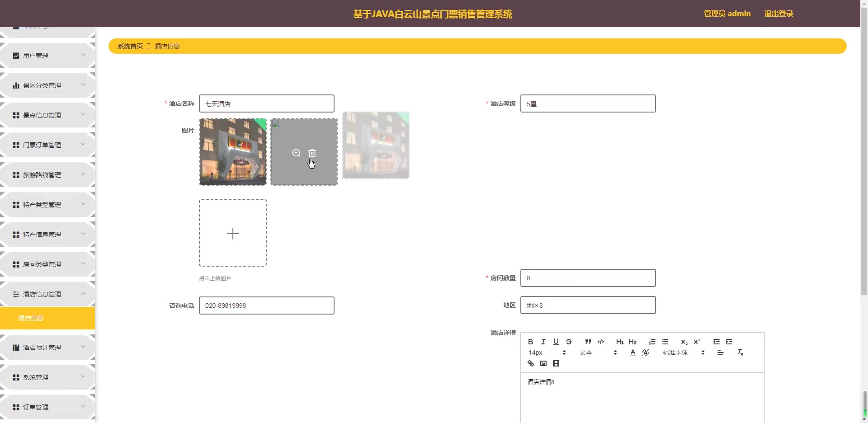
Task: Click the 房间数量 input field
Action: [x=588, y=278]
